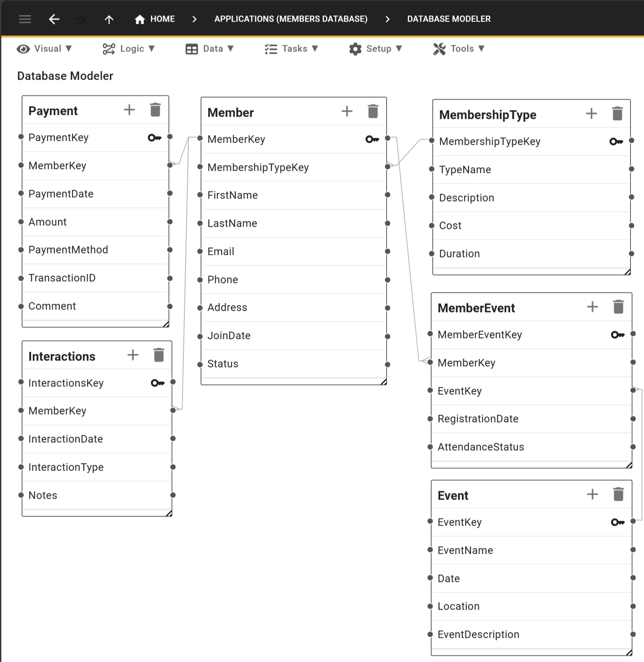Open the hamburger navigation menu
The image size is (644, 662).
point(25,19)
